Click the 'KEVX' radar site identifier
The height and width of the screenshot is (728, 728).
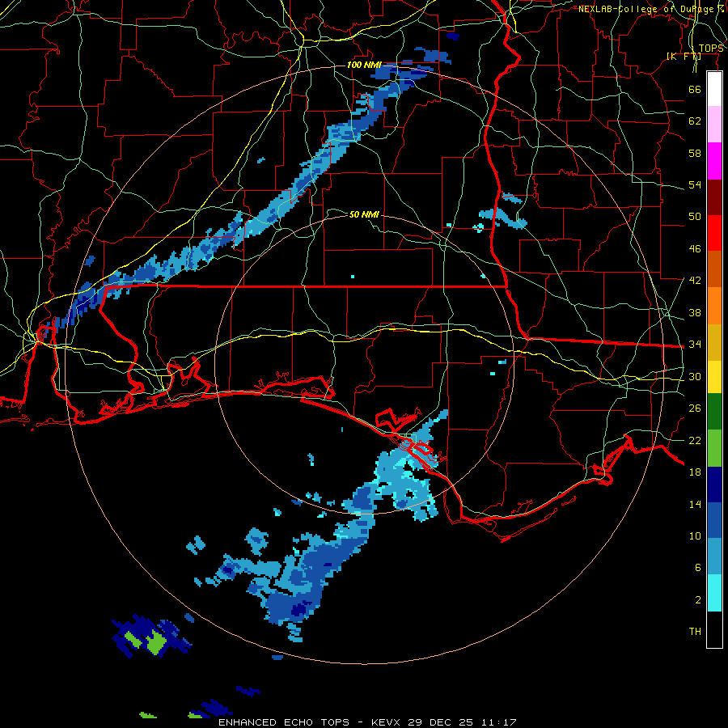pos(387,722)
